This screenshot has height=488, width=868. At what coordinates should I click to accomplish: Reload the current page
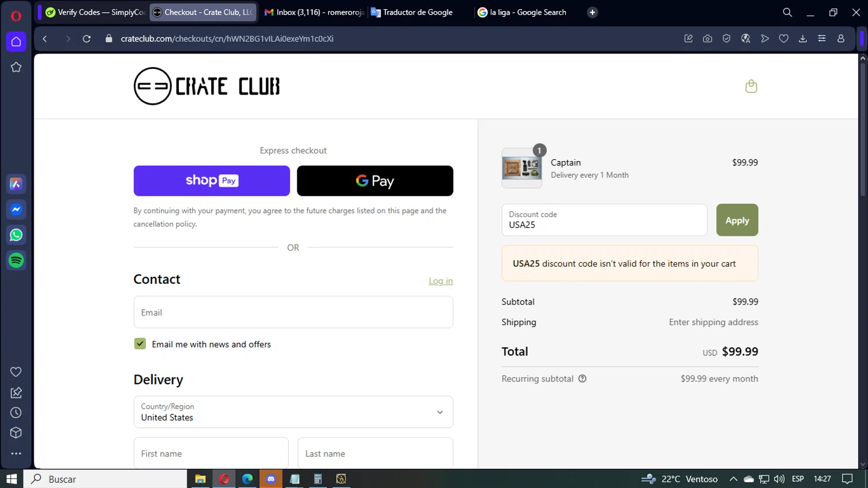pos(87,39)
